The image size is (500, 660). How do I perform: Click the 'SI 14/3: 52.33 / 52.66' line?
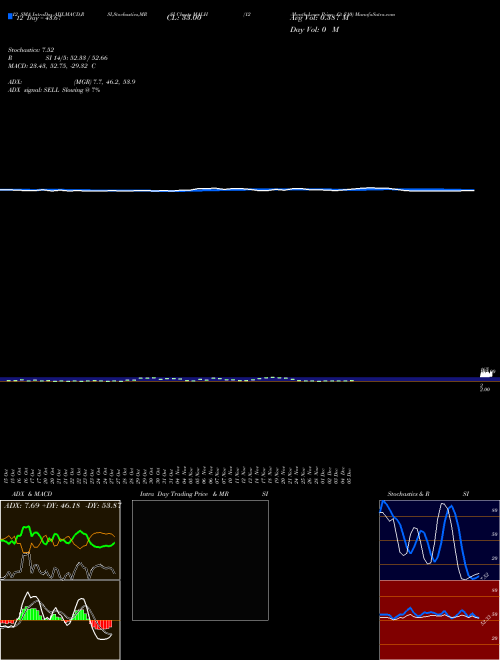77,58
